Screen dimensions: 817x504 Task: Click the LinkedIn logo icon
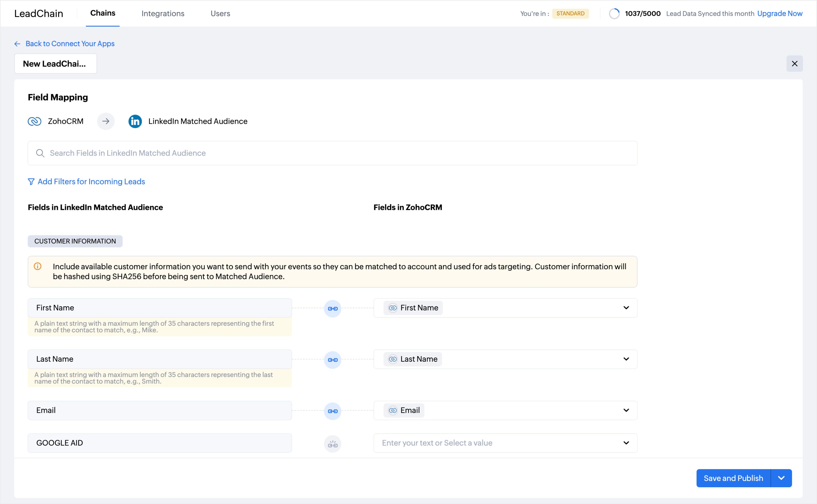point(135,121)
